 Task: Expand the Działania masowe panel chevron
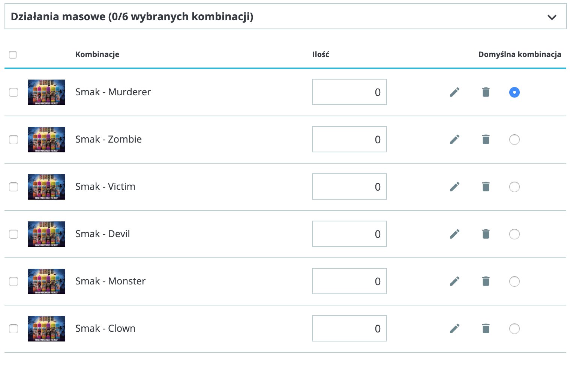552,17
